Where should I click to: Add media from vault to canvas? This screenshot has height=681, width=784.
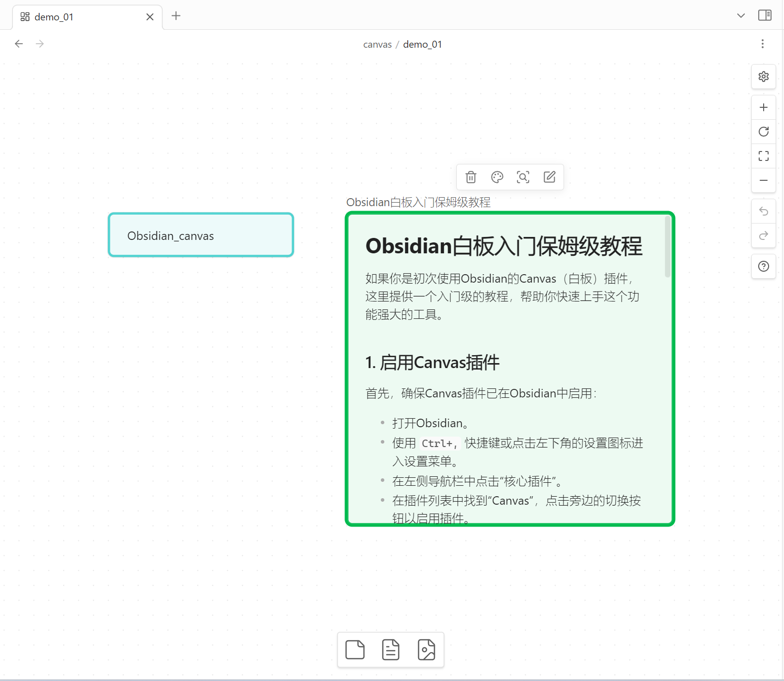click(x=427, y=650)
